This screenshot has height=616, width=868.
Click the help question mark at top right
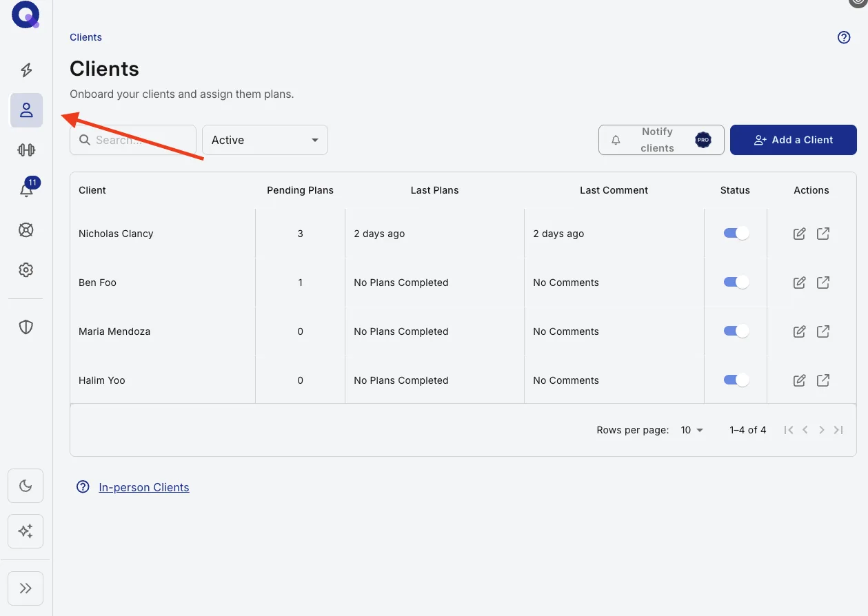tap(844, 37)
